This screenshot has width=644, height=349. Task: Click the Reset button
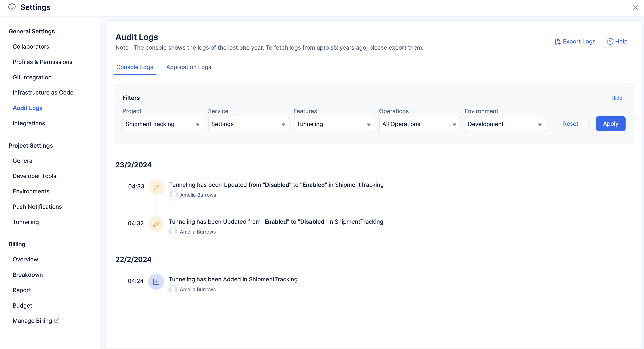[x=571, y=123]
